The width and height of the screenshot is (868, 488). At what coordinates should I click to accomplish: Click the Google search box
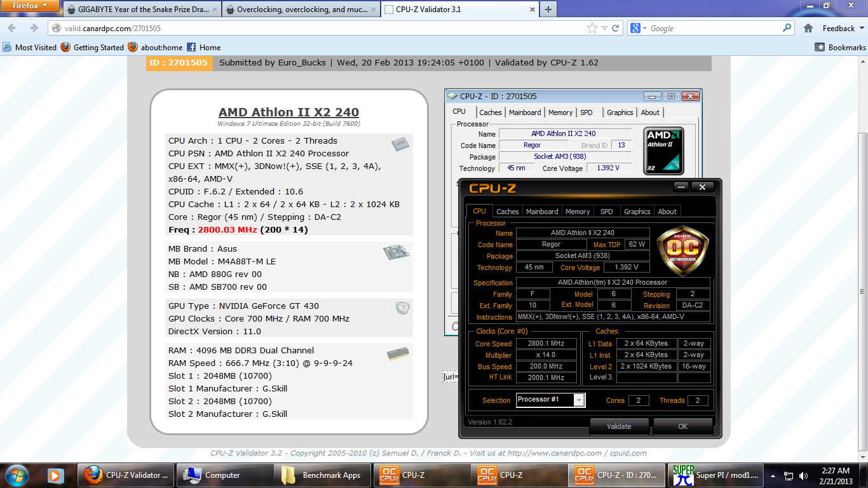tap(715, 29)
